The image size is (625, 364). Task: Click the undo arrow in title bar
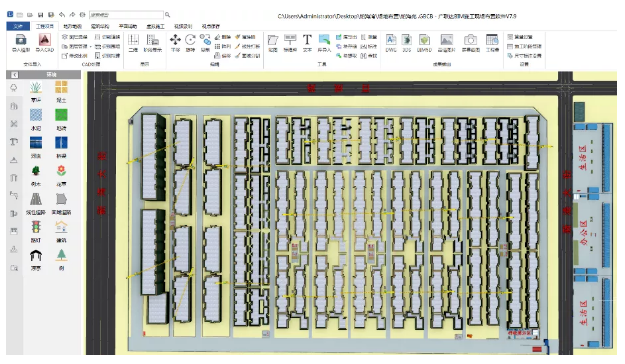pos(62,15)
